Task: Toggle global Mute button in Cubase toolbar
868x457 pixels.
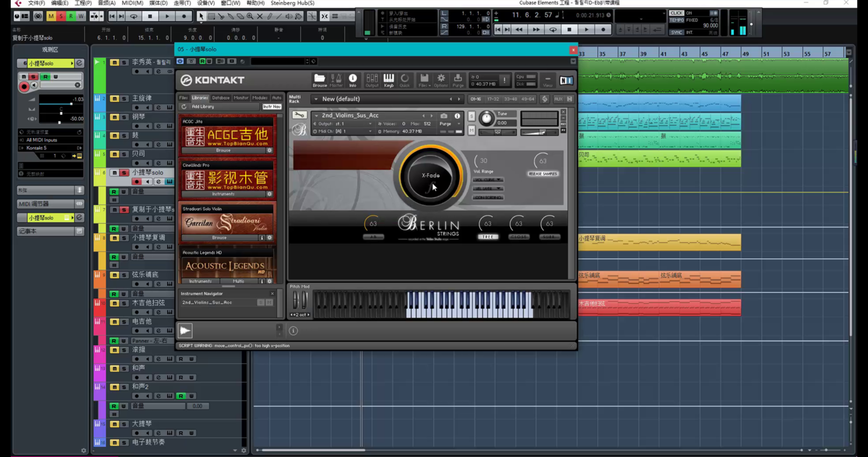Action: [x=51, y=16]
